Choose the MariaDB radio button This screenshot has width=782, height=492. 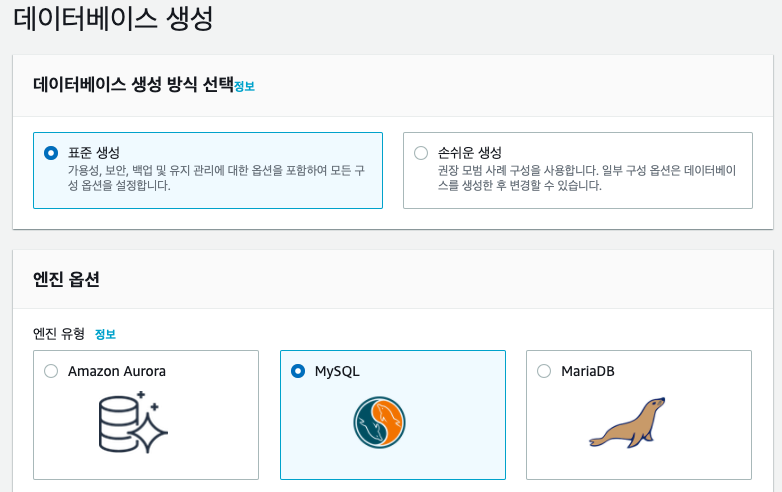pyautogui.click(x=544, y=371)
